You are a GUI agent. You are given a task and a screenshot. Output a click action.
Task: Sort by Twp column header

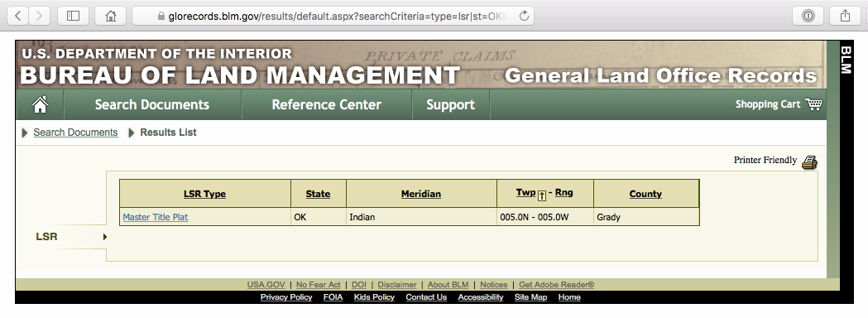coord(526,192)
